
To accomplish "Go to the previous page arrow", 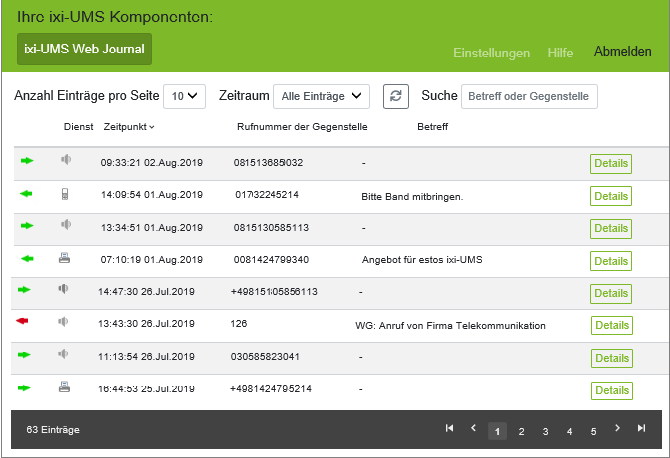I will (x=474, y=429).
